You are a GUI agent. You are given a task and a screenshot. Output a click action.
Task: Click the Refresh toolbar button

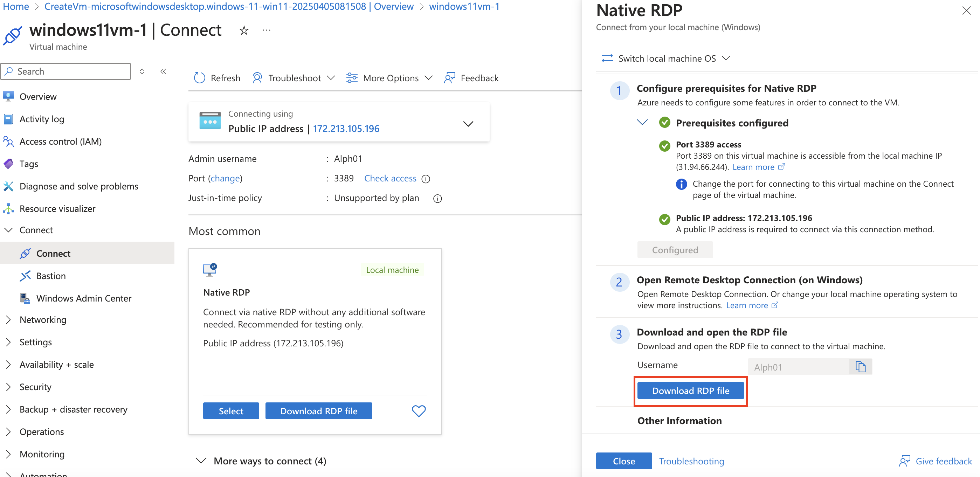coord(217,78)
